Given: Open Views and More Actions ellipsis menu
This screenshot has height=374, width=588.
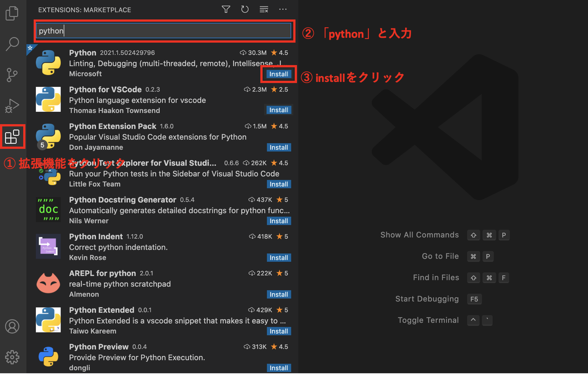Looking at the screenshot, I should pyautogui.click(x=283, y=9).
